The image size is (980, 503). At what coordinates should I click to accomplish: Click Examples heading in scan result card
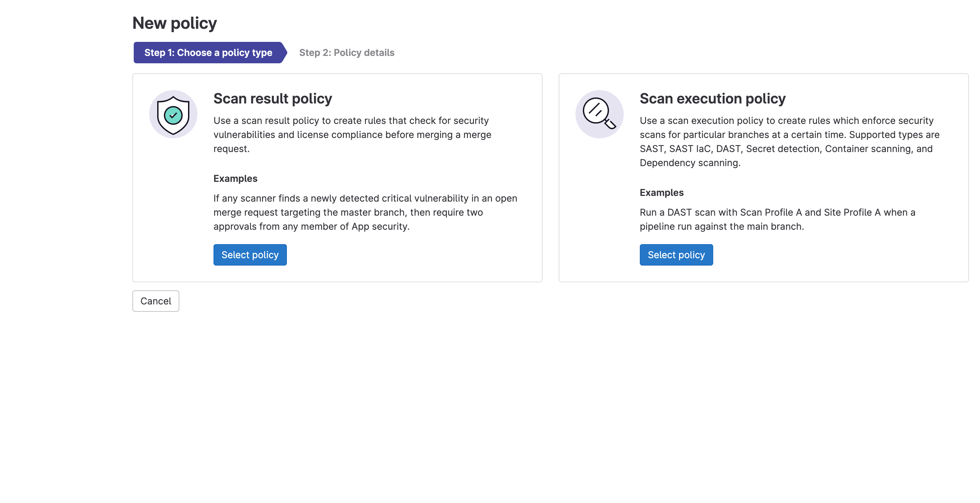(x=235, y=178)
